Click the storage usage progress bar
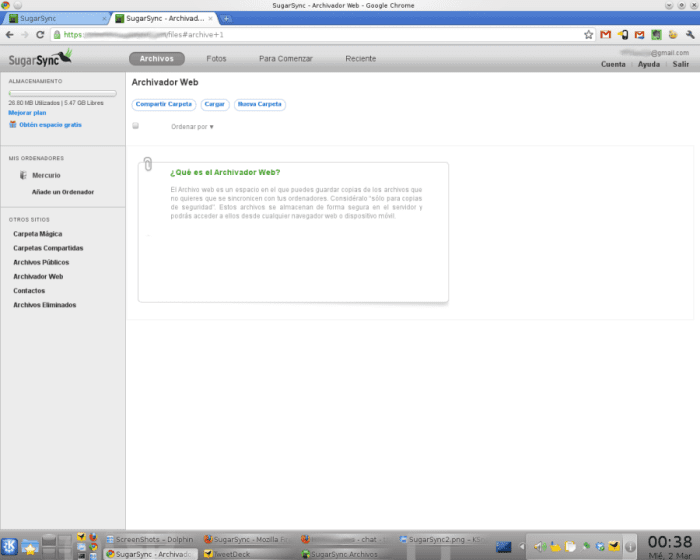The width and height of the screenshot is (700, 560). pyautogui.click(x=62, y=93)
